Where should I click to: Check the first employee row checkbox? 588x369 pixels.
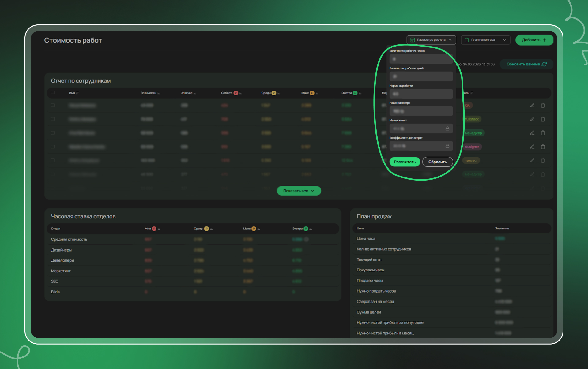[53, 105]
